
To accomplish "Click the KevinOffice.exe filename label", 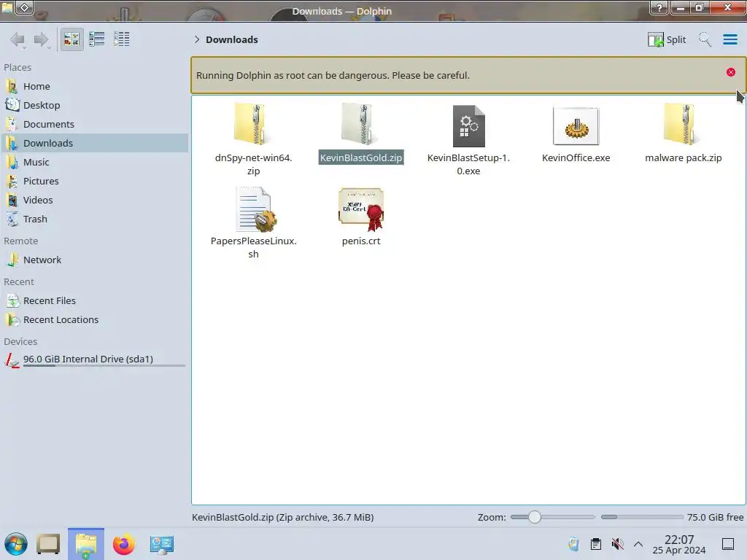I will 576,157.
